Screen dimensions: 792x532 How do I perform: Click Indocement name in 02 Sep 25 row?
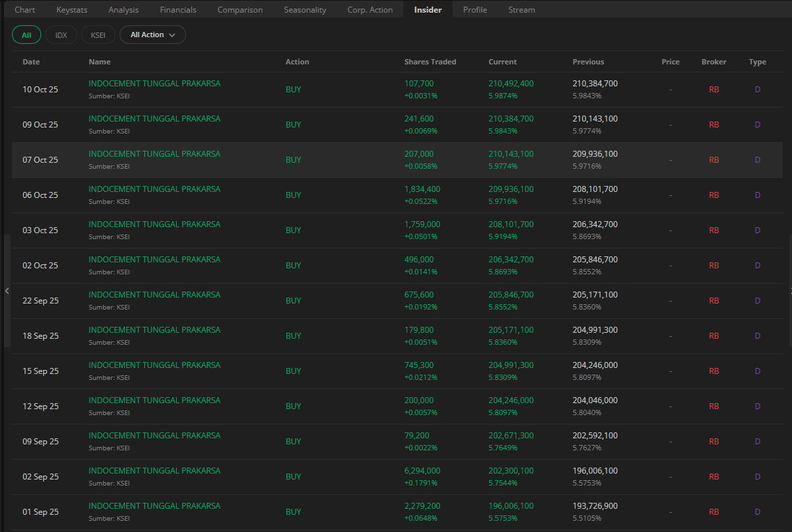tap(154, 471)
